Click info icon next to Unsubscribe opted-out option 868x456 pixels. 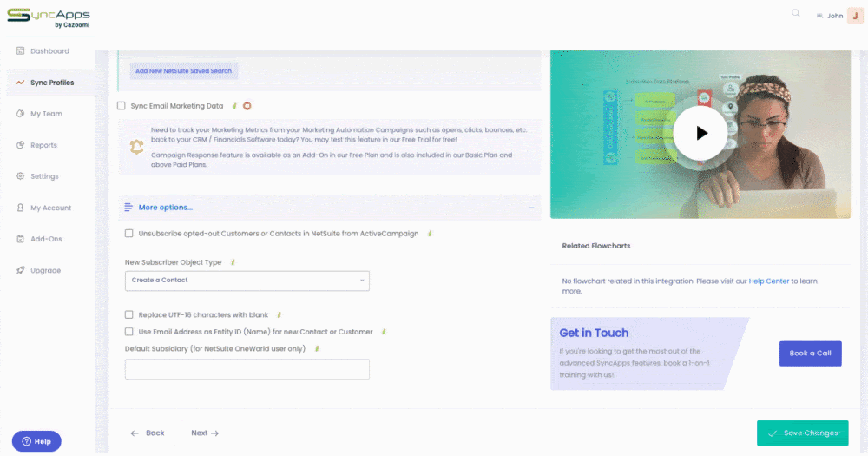click(430, 234)
